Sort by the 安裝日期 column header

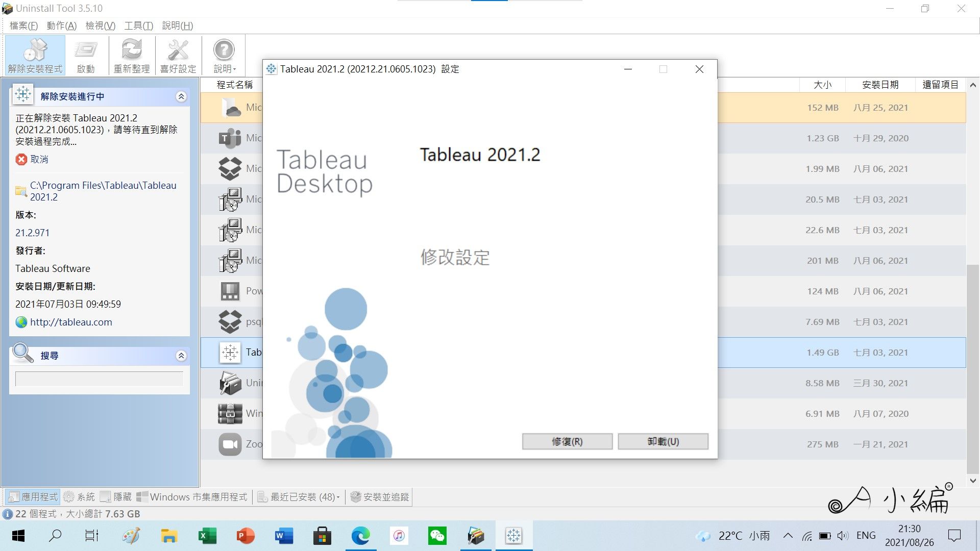point(880,85)
